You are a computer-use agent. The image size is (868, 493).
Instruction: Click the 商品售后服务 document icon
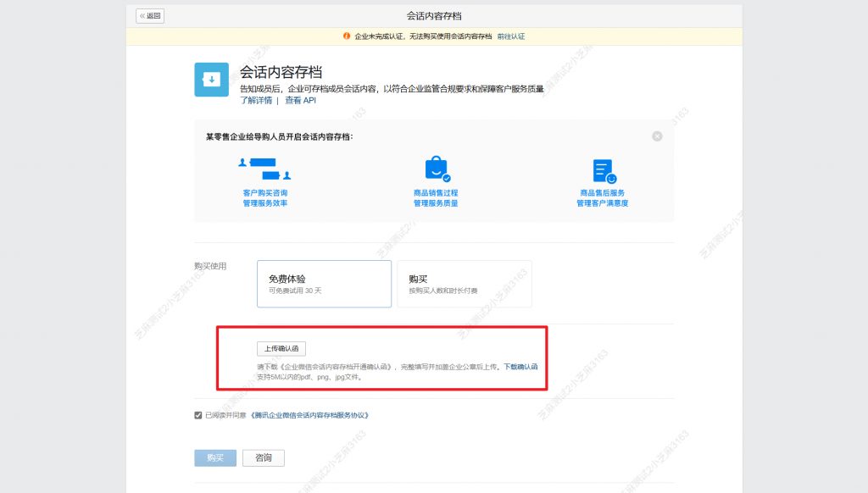[604, 171]
